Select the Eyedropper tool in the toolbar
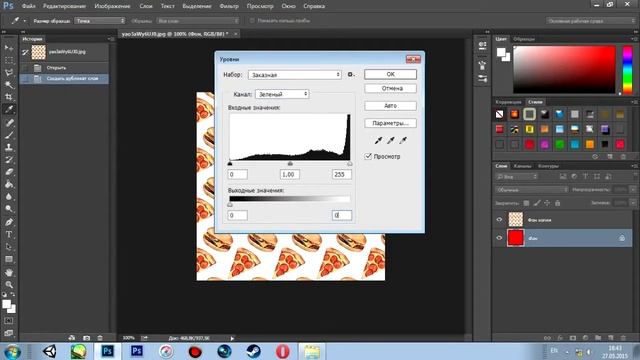This screenshot has width=640, height=360. (x=9, y=109)
